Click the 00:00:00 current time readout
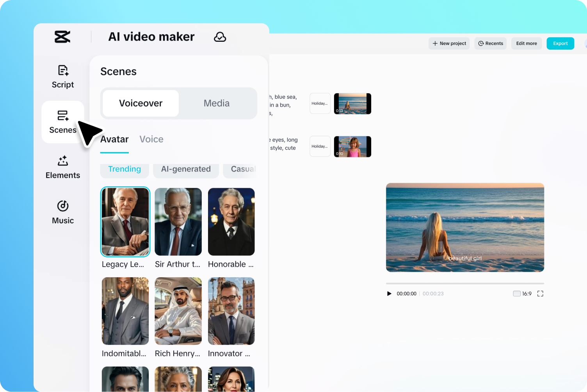Screen dimensions: 587x392 (407, 294)
